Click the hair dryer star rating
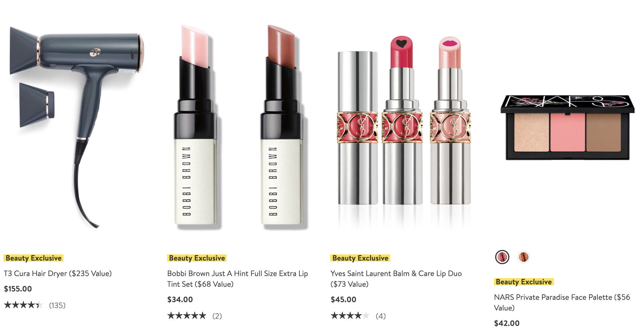The height and width of the screenshot is (336, 644). (x=23, y=305)
